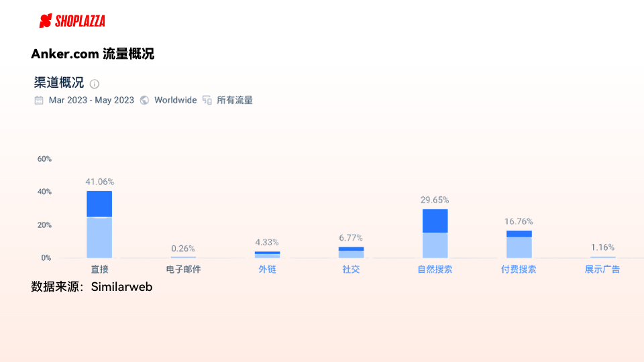Screen dimensions: 644x362
Task: Click the 展示广告 channel link
Action: [x=602, y=269]
